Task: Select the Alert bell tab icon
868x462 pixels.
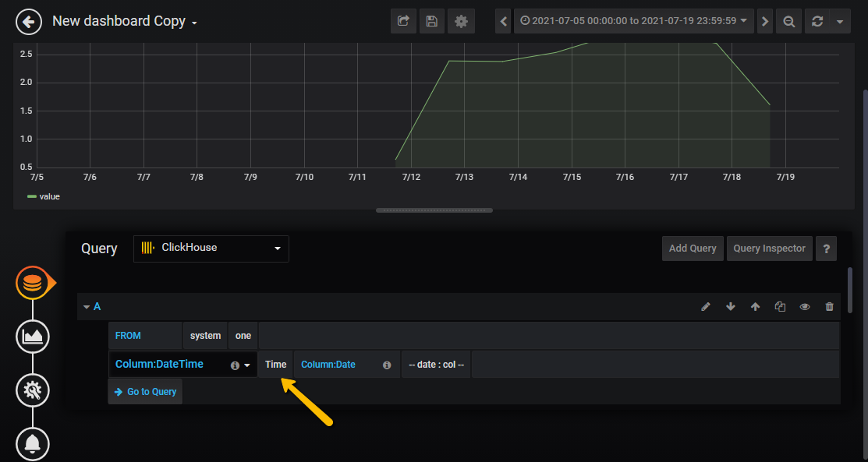Action: point(33,444)
